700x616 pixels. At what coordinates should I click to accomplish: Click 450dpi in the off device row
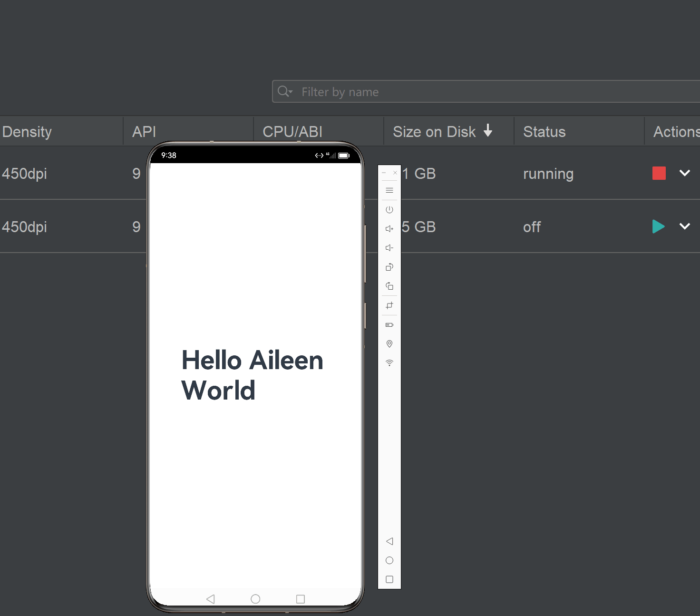24,227
